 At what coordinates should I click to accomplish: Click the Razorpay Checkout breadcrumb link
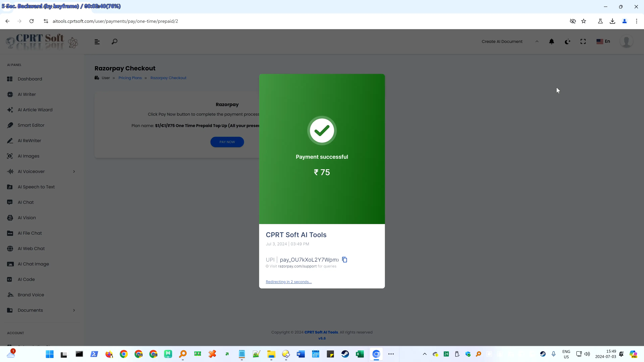click(x=168, y=78)
